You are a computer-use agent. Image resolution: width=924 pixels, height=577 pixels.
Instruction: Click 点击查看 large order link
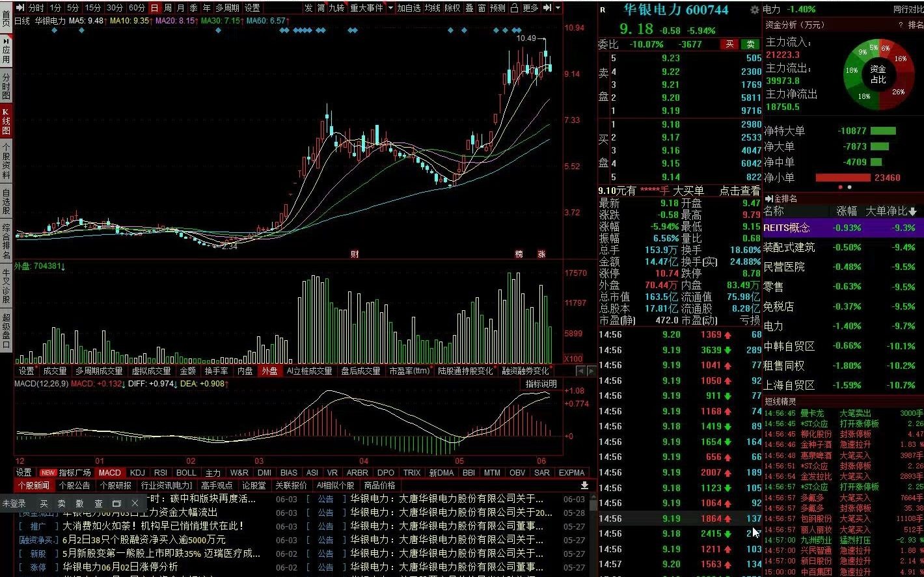[740, 191]
